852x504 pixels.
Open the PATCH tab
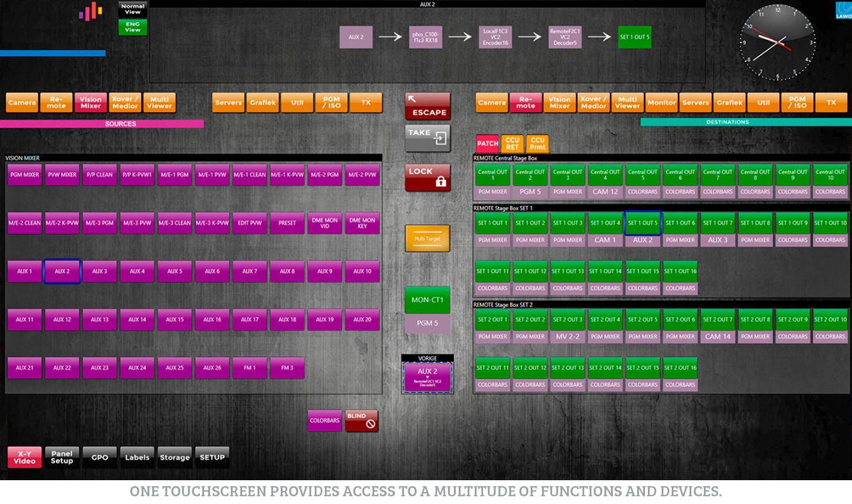(x=487, y=143)
